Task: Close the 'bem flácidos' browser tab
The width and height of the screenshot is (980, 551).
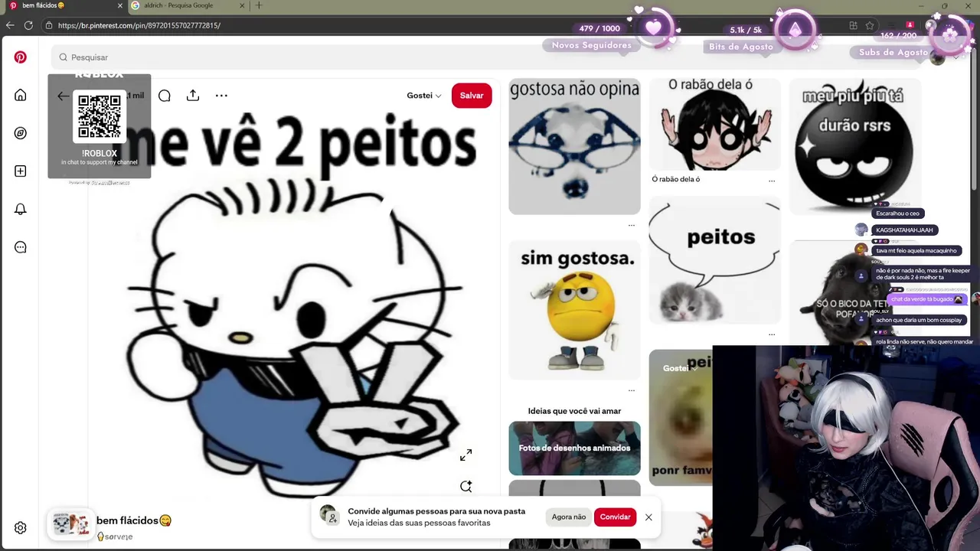Action: (119, 5)
